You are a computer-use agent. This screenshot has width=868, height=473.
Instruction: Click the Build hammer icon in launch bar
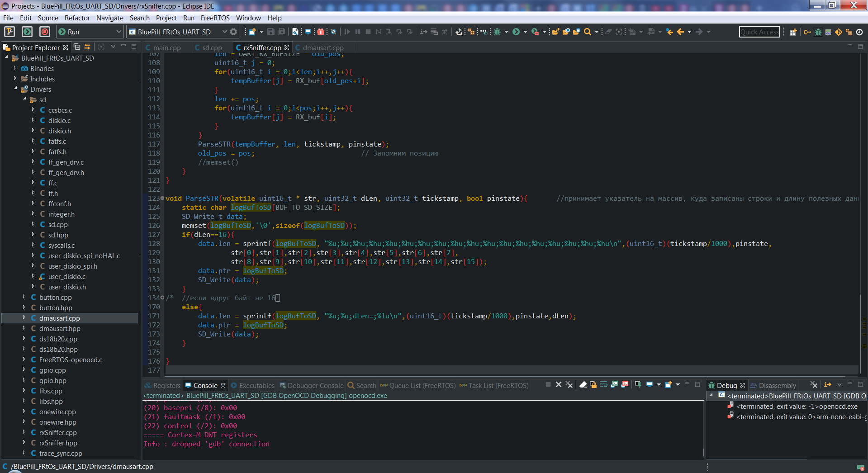pos(9,32)
